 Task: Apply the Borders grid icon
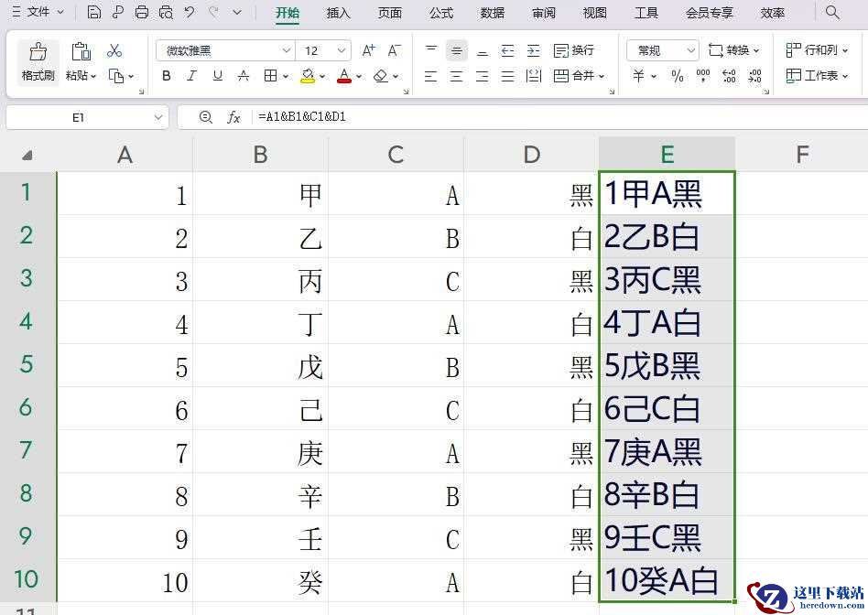tap(270, 76)
